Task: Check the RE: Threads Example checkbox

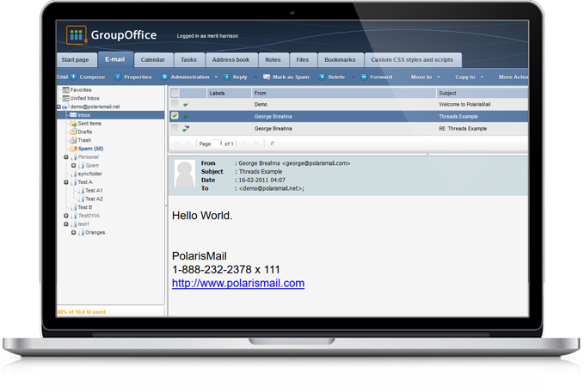Action: coord(175,128)
